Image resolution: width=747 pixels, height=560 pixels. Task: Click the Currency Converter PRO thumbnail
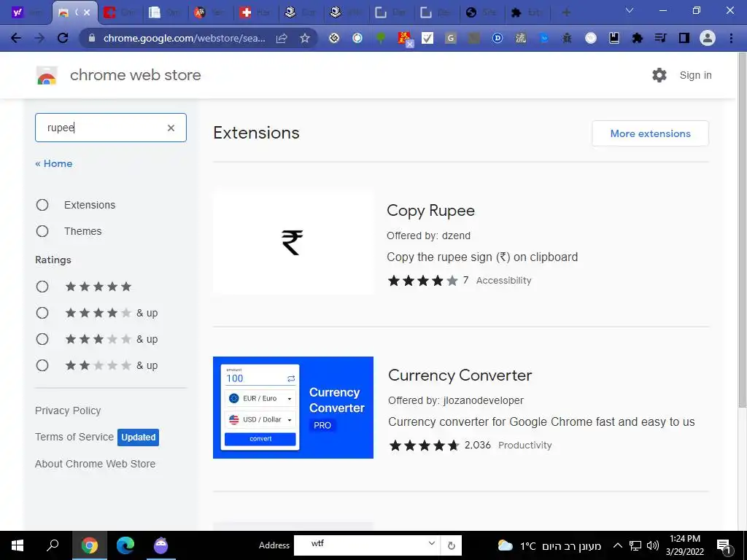(x=293, y=408)
